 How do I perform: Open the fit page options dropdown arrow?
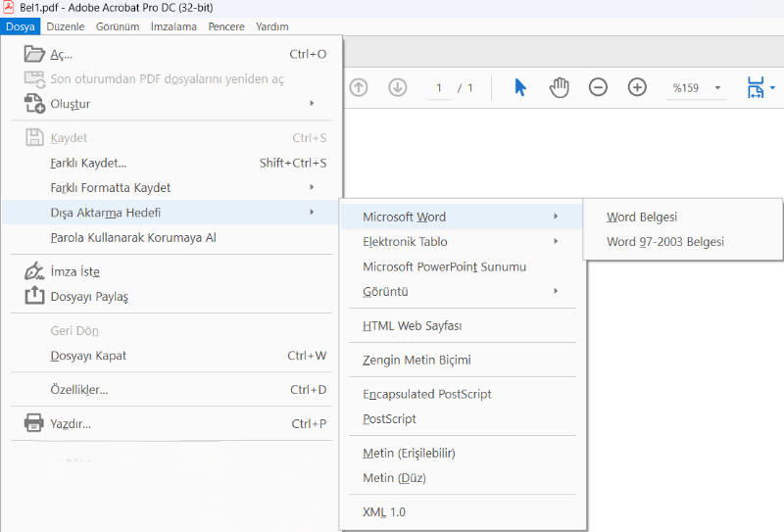pyautogui.click(x=773, y=88)
